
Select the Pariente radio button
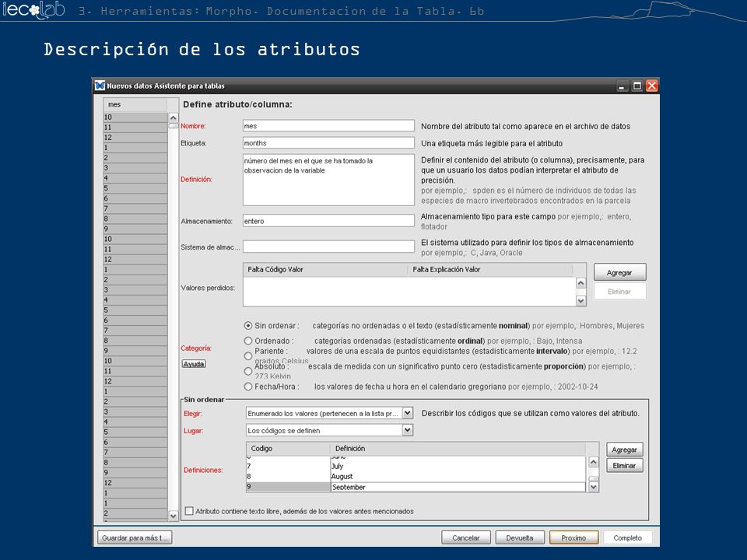[x=247, y=355]
